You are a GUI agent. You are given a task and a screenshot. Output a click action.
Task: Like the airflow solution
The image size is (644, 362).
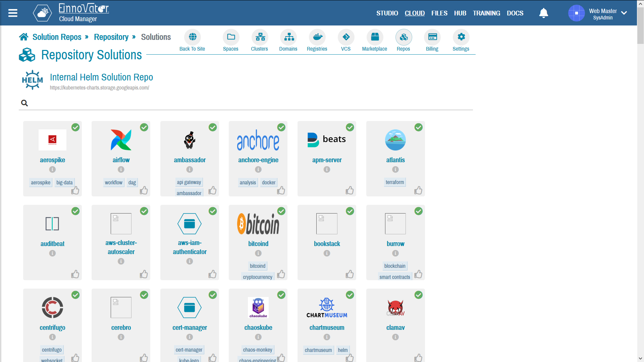[x=144, y=190]
